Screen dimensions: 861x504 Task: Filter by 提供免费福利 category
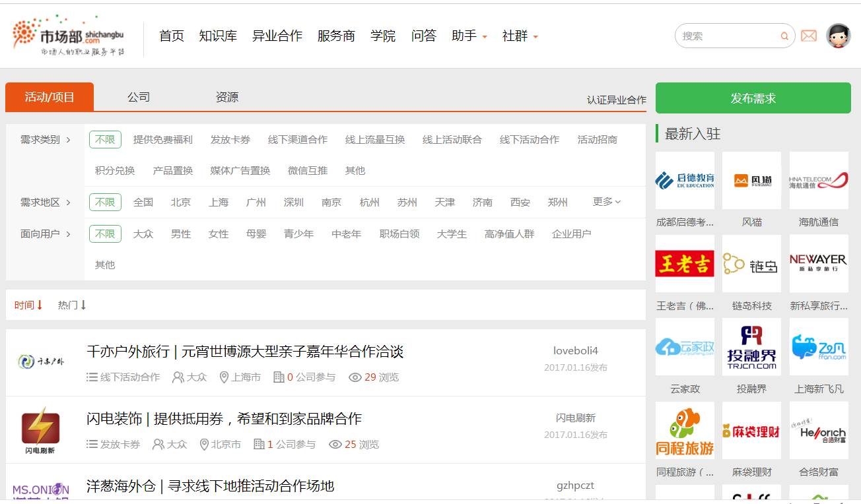point(163,139)
